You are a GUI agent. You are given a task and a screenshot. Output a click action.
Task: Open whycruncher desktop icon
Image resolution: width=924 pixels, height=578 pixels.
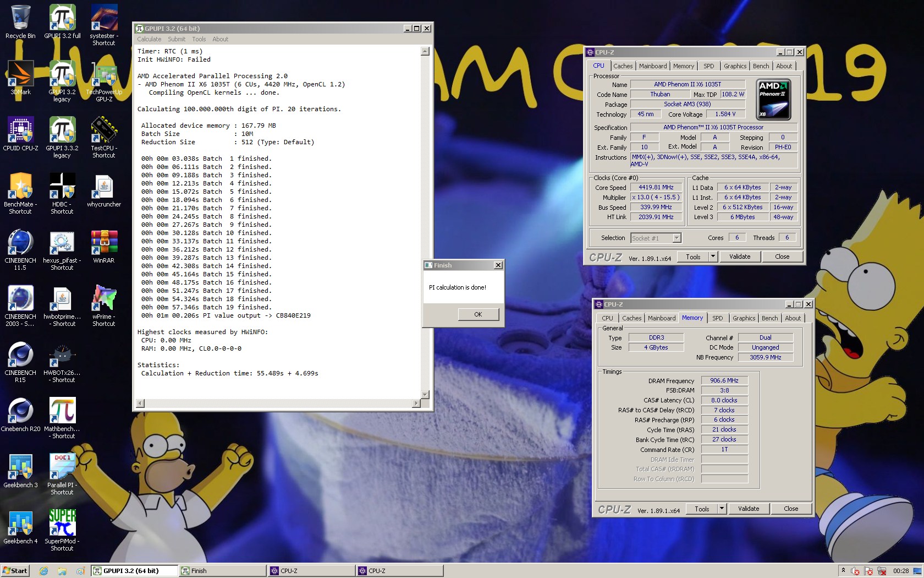(104, 190)
